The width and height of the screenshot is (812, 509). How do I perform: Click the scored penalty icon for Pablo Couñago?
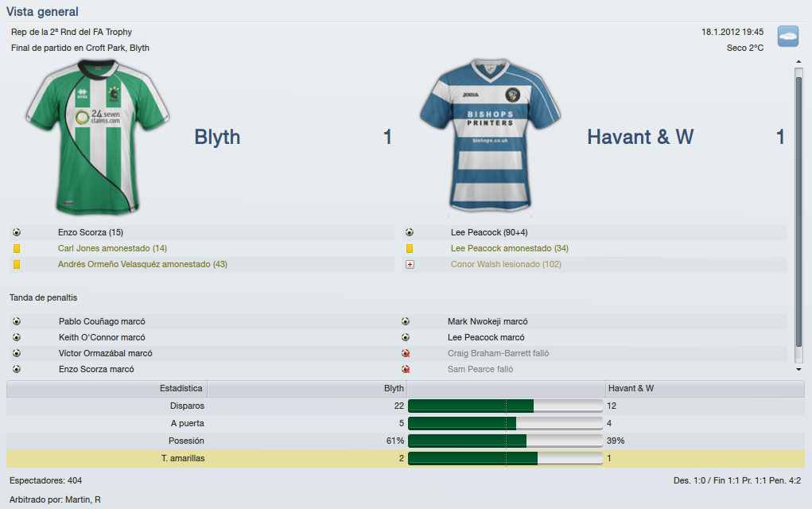coord(17,321)
